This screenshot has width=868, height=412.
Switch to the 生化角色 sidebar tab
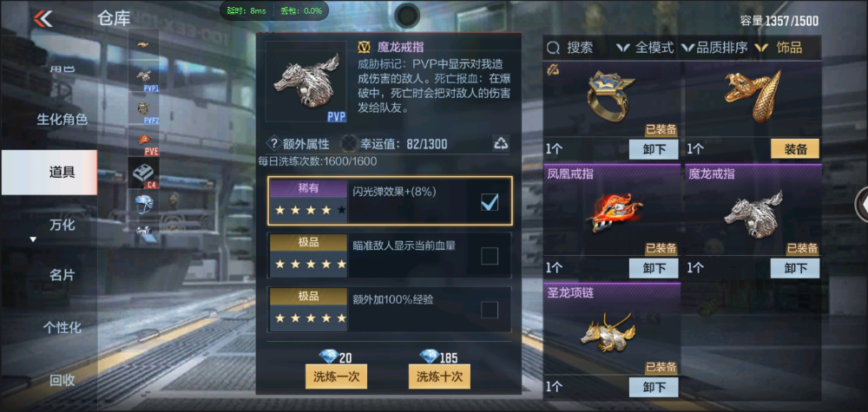62,120
